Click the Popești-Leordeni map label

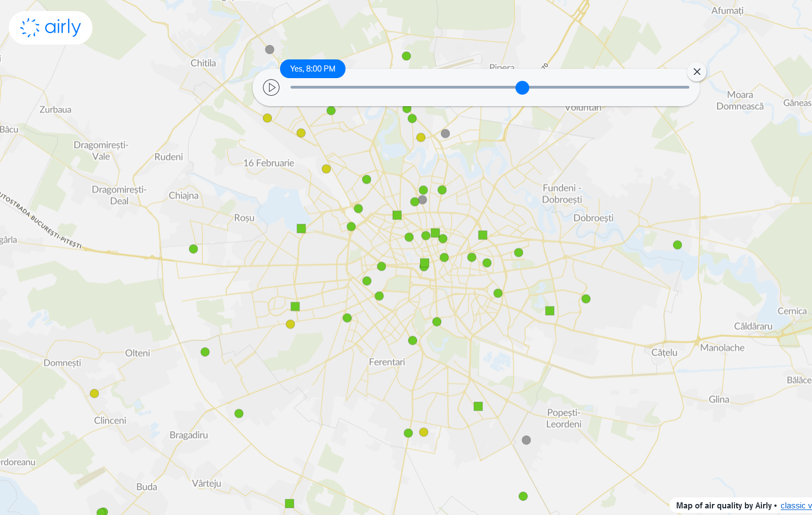[563, 418]
